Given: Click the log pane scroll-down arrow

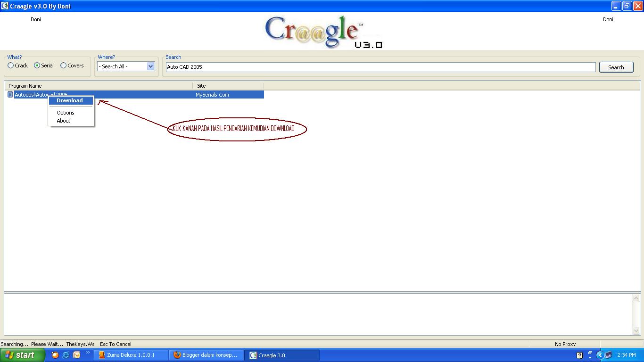Looking at the screenshot, I should coord(636,331).
